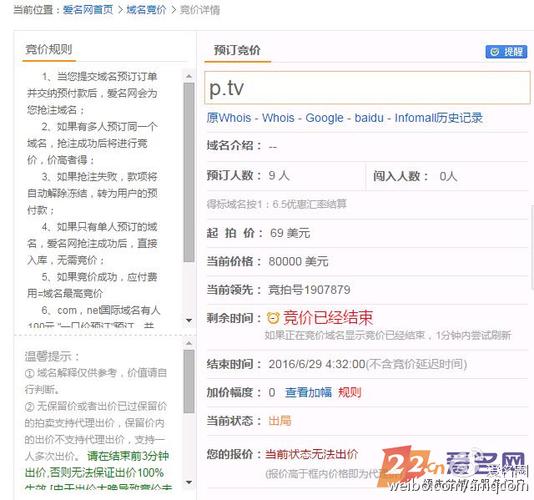
Task: Click the 温馨提示 scrollbar thumb
Action: coord(189,381)
